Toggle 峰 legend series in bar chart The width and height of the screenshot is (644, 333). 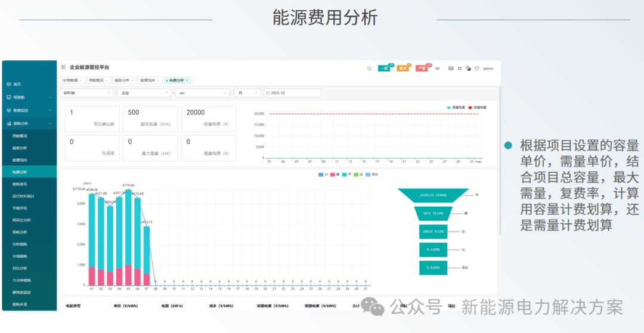coord(335,175)
